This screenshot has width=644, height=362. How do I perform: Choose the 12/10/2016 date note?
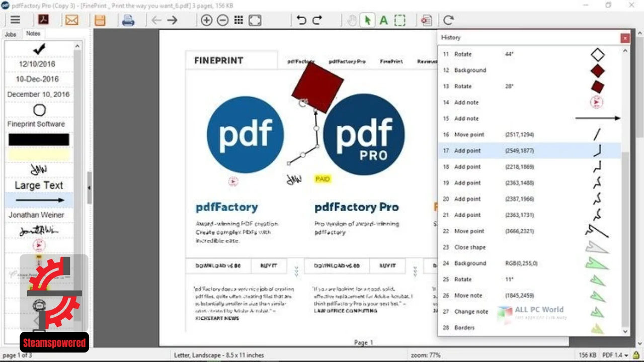click(37, 64)
